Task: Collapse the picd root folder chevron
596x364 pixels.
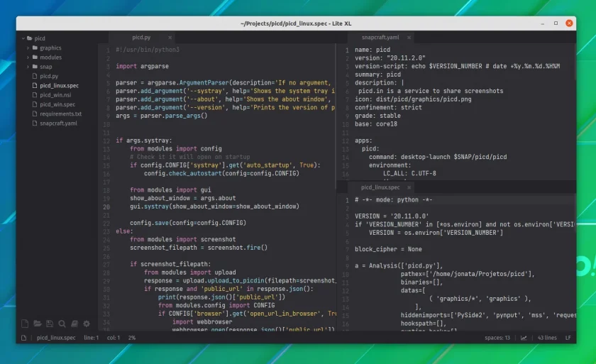Action: pyautogui.click(x=23, y=38)
